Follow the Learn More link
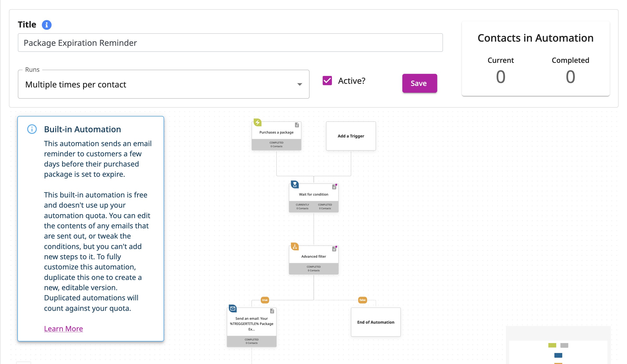Image resolution: width=627 pixels, height=364 pixels. tap(63, 329)
